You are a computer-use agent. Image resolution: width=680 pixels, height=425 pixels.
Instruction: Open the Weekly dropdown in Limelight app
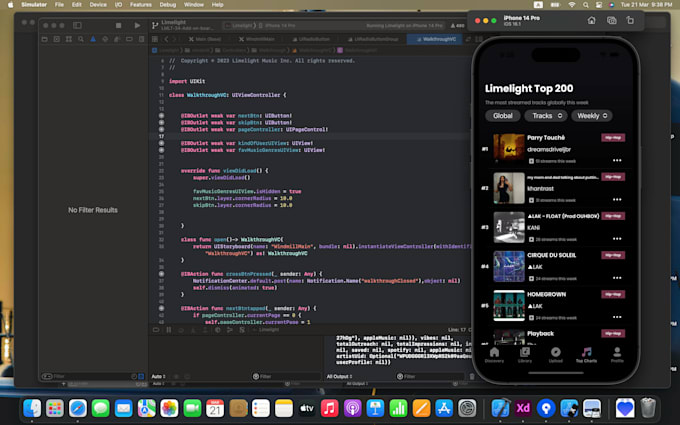592,116
